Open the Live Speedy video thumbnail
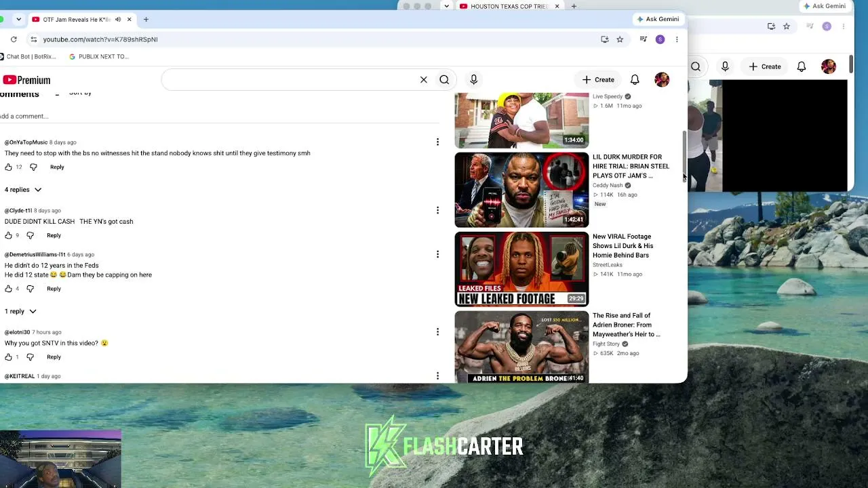 pos(521,121)
